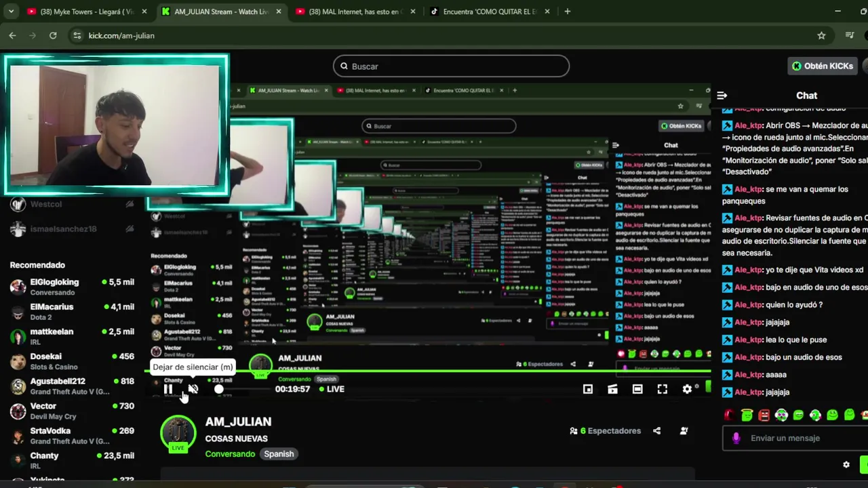View site information icon in address bar
The image size is (868, 488).
[x=77, y=35]
